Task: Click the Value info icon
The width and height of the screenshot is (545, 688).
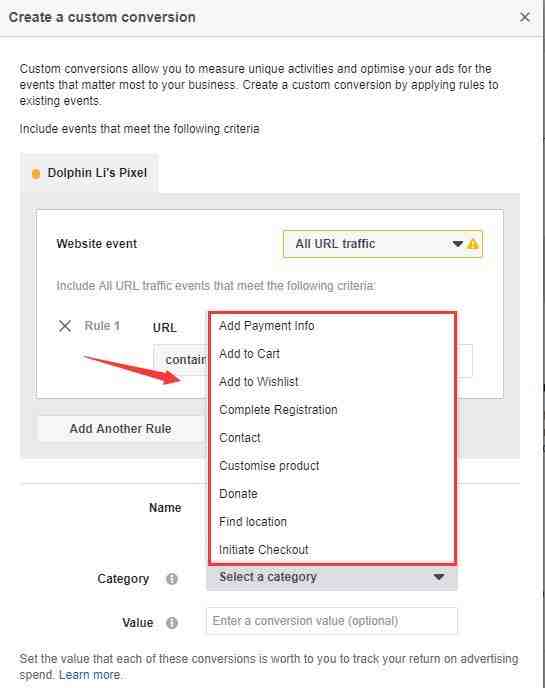Action: tap(172, 623)
